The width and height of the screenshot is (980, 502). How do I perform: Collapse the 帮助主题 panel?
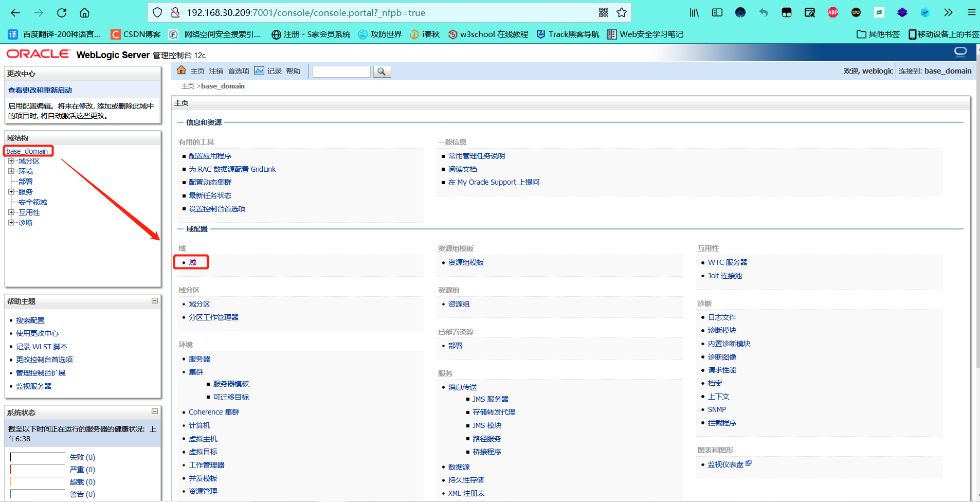pos(154,301)
